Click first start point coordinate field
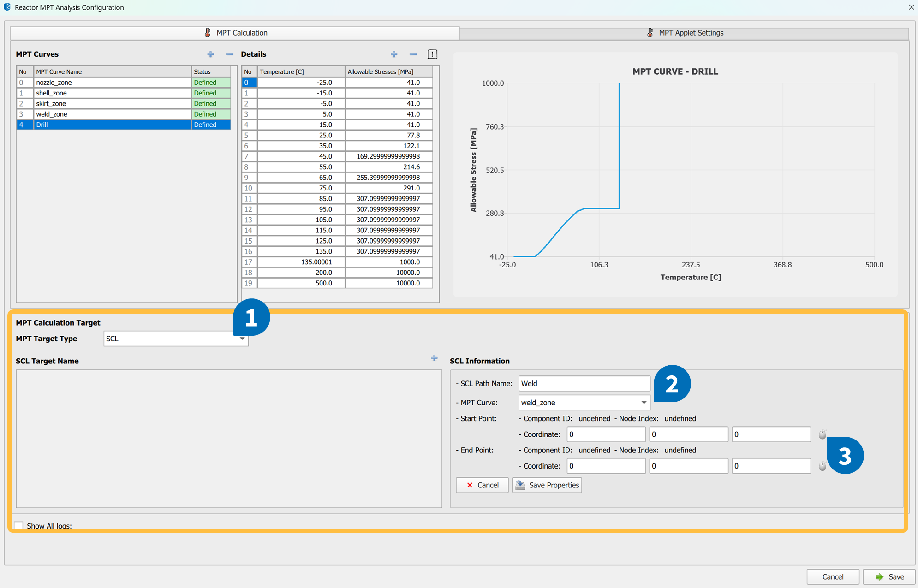 (606, 434)
